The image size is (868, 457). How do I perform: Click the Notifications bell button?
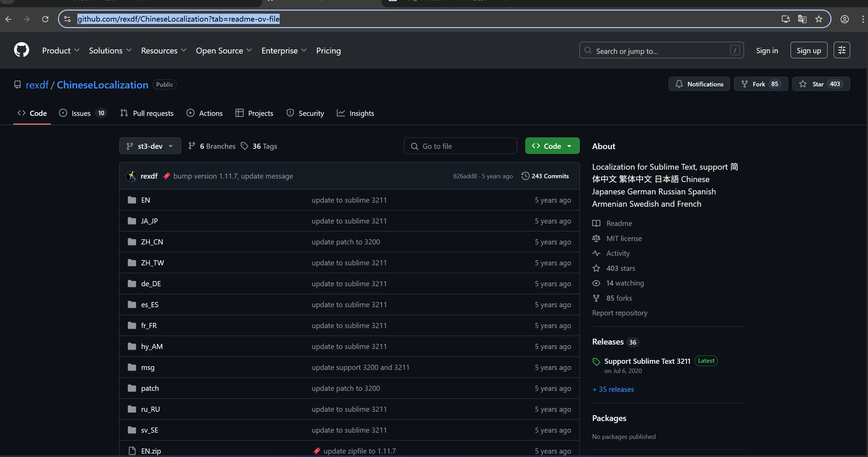pyautogui.click(x=699, y=84)
